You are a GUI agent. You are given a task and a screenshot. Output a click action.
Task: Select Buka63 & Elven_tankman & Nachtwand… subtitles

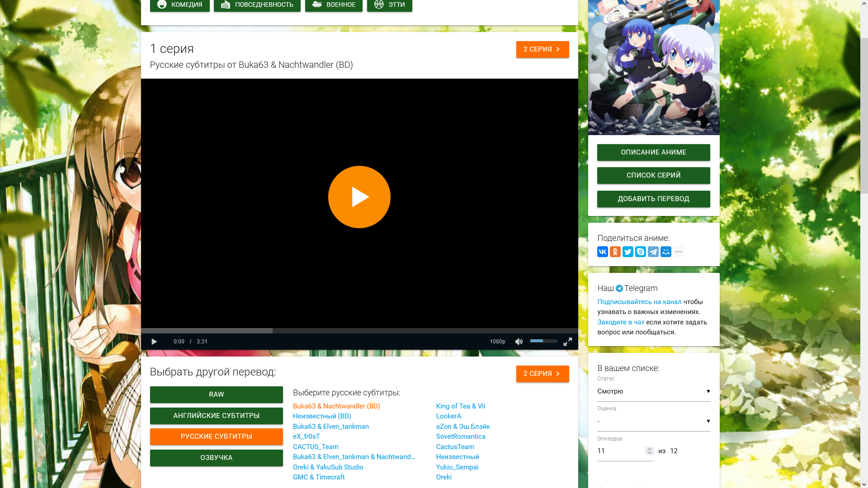tap(354, 457)
